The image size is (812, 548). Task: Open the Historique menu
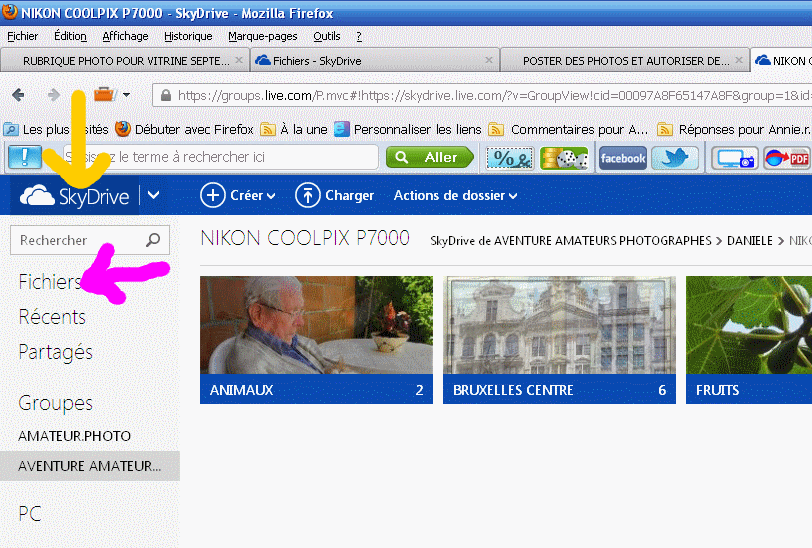click(188, 36)
